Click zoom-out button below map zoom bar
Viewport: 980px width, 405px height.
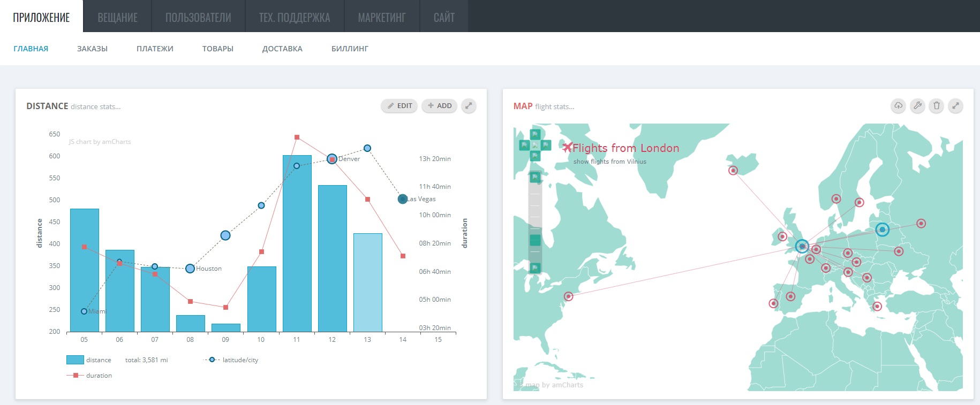pyautogui.click(x=535, y=268)
